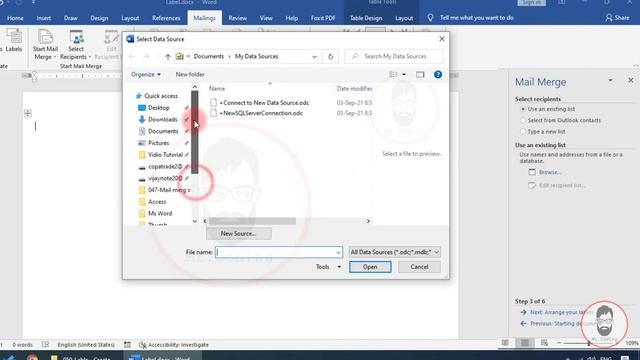Screen dimensions: 640x360
Task: Sort files by Date modified column header
Action: 354,89
